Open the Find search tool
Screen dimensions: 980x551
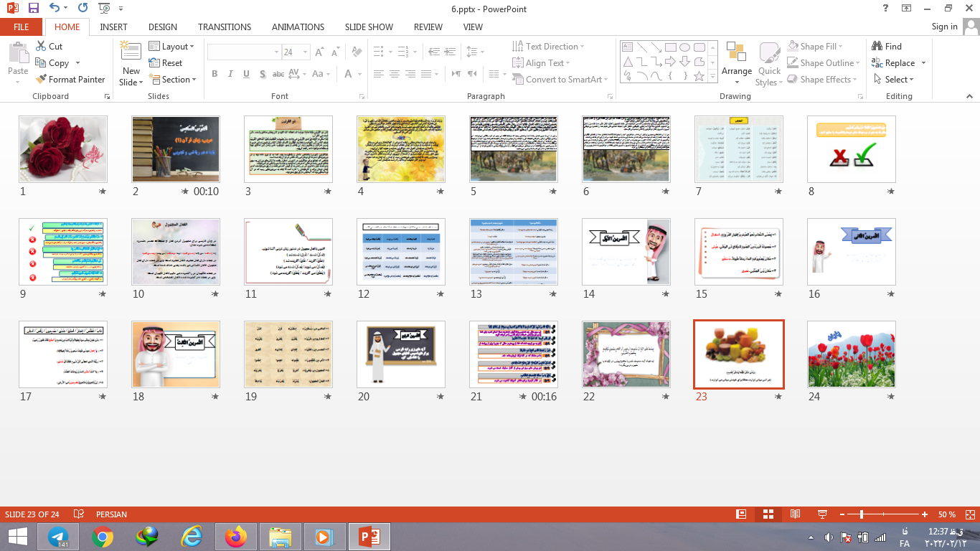887,47
